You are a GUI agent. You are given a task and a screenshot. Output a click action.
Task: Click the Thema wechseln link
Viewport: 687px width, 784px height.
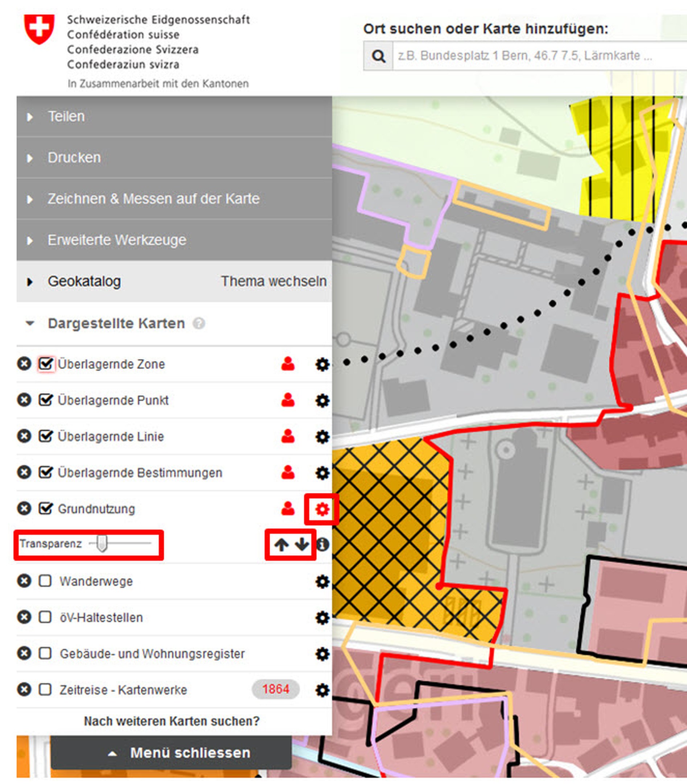coord(273,281)
